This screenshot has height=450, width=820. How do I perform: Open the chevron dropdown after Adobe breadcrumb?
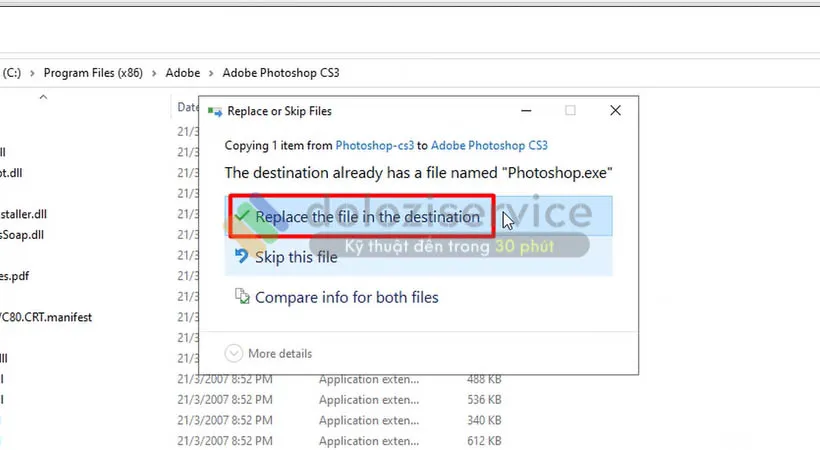pos(211,73)
